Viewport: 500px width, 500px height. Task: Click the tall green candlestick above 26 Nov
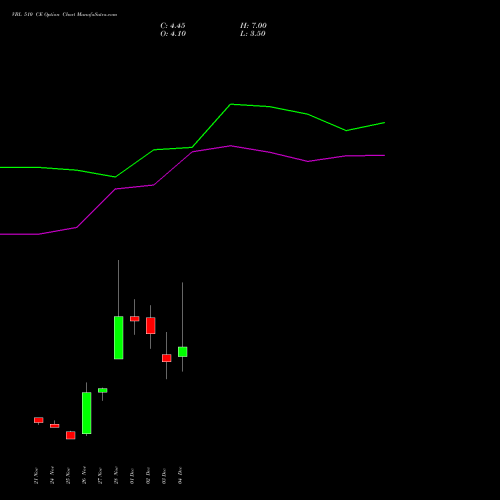(87, 413)
